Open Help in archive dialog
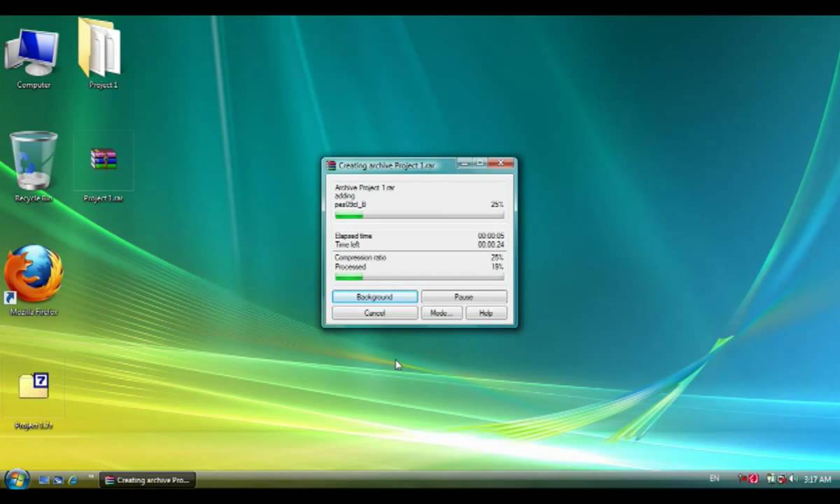This screenshot has height=504, width=840. [x=486, y=313]
